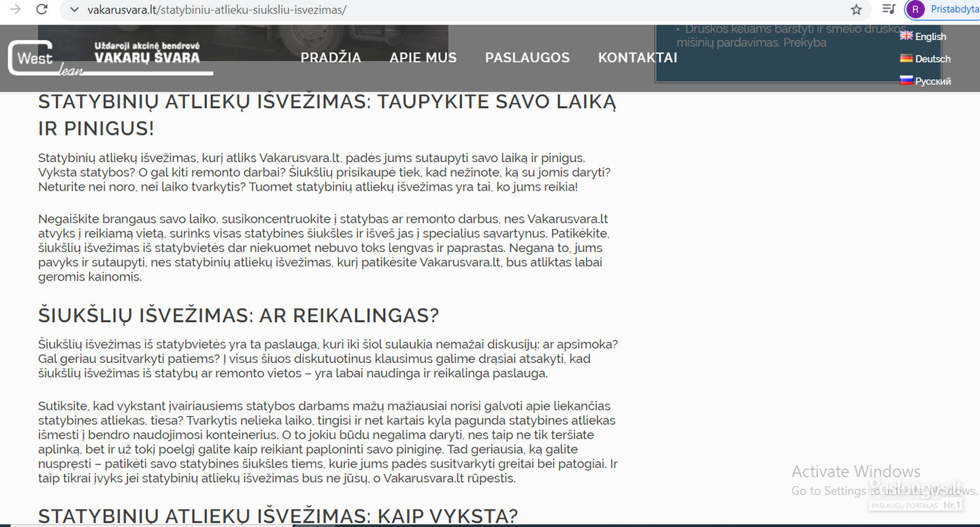Click the browser forward arrow
Image resolution: width=980 pixels, height=527 pixels.
click(15, 10)
